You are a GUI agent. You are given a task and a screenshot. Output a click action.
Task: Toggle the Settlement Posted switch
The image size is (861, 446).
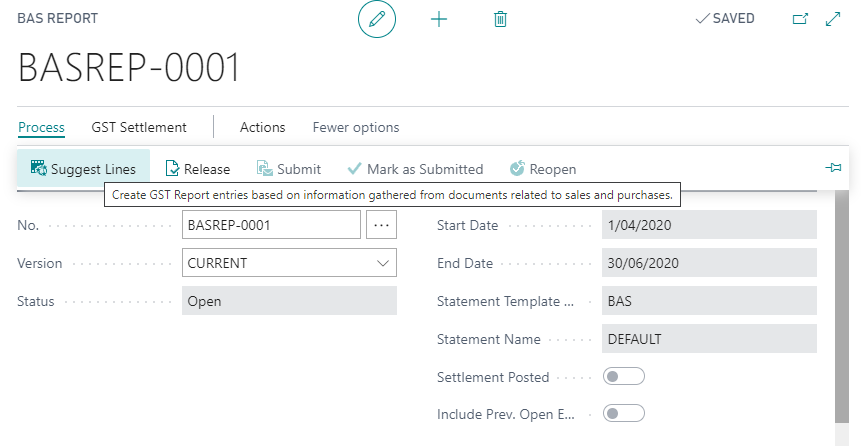(x=624, y=377)
